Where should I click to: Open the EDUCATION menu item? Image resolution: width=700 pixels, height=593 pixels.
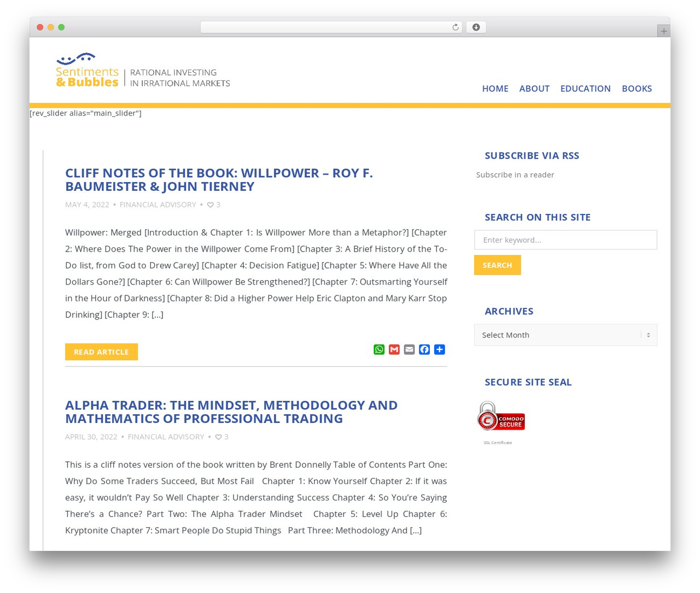585,89
